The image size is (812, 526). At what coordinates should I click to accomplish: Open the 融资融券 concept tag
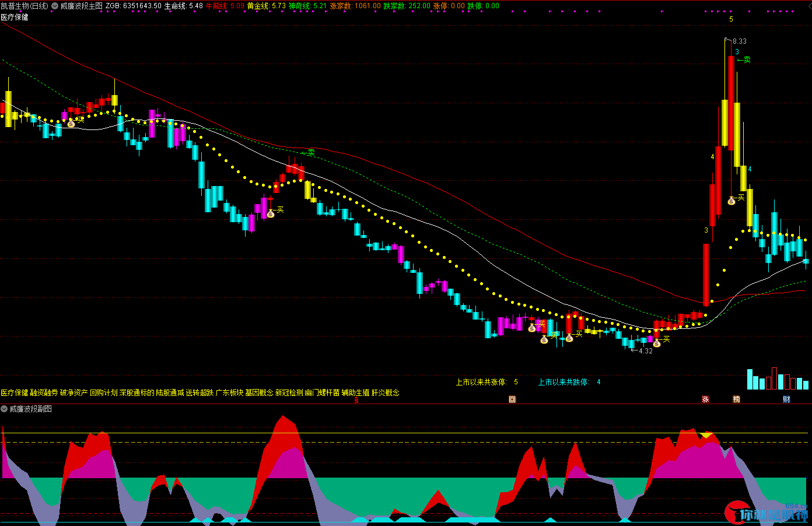44,393
